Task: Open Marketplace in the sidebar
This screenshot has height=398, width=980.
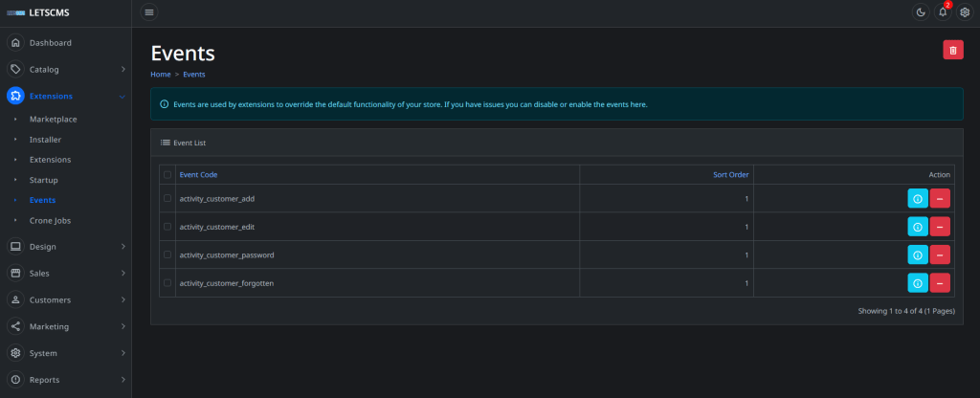Action: [x=53, y=120]
